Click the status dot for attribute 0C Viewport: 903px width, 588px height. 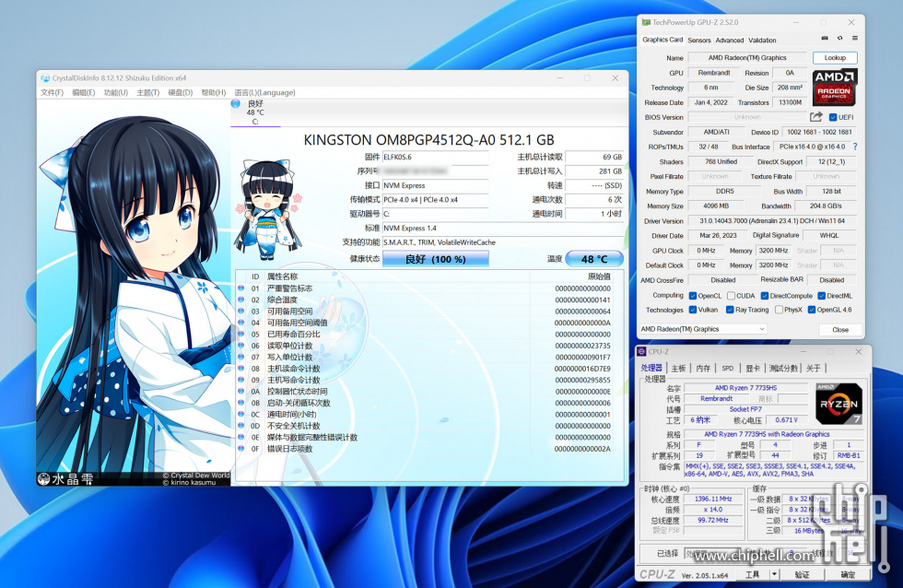pyautogui.click(x=240, y=414)
